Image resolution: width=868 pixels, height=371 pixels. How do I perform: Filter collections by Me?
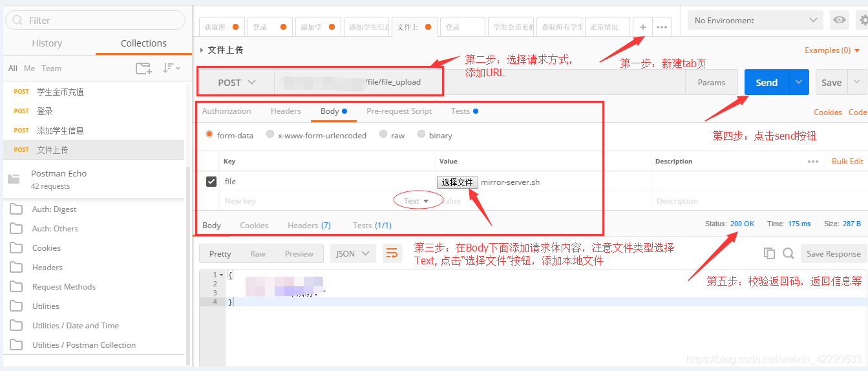(30, 69)
